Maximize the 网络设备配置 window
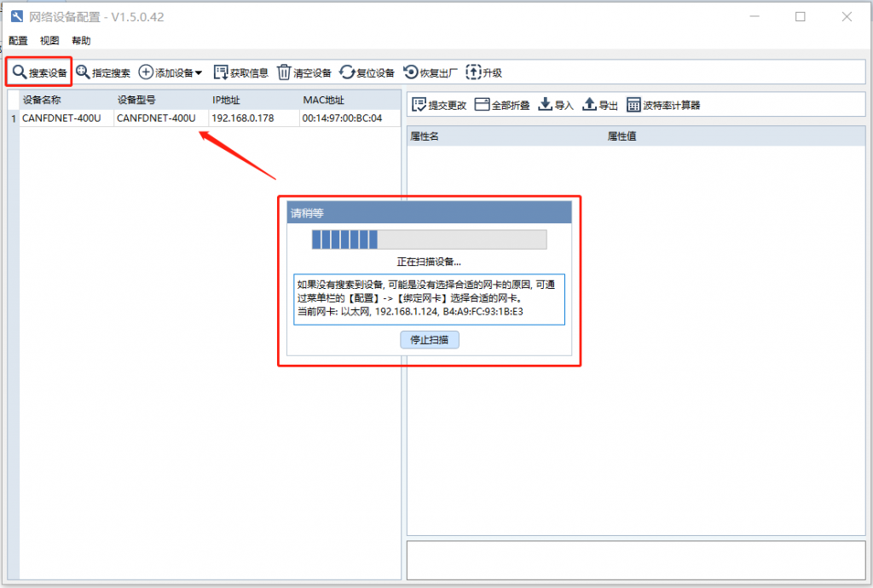This screenshot has width=873, height=588. (x=800, y=17)
